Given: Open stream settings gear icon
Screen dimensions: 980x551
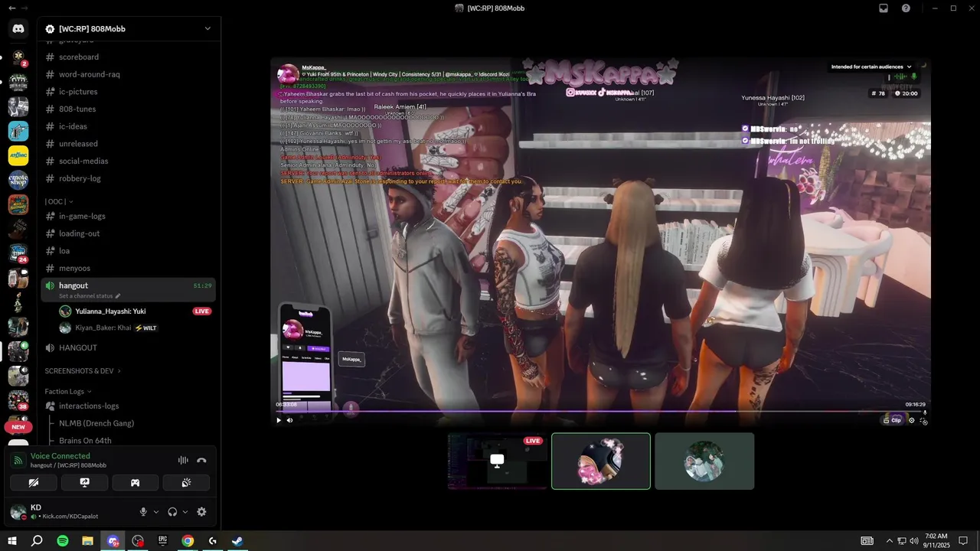Looking at the screenshot, I should [911, 420].
